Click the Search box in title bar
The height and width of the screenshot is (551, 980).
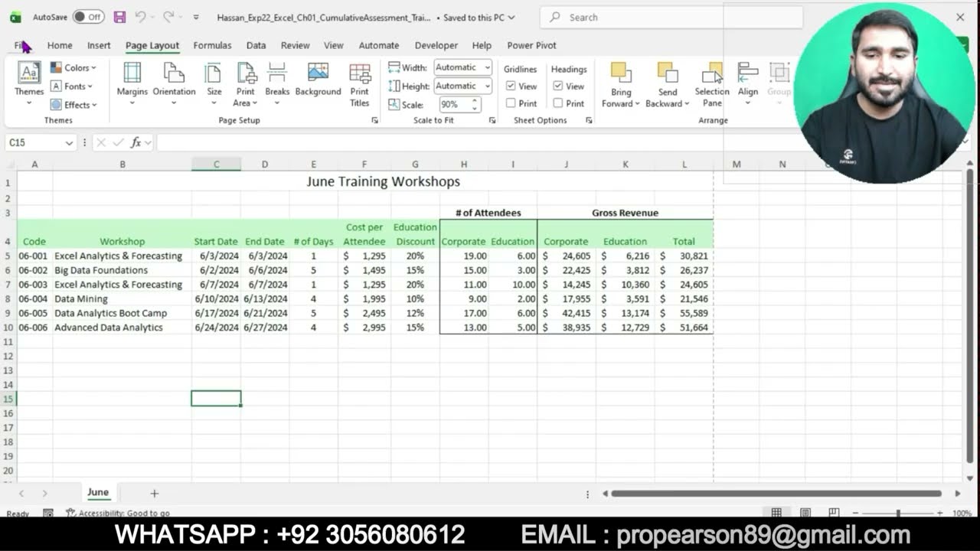pyautogui.click(x=671, y=17)
